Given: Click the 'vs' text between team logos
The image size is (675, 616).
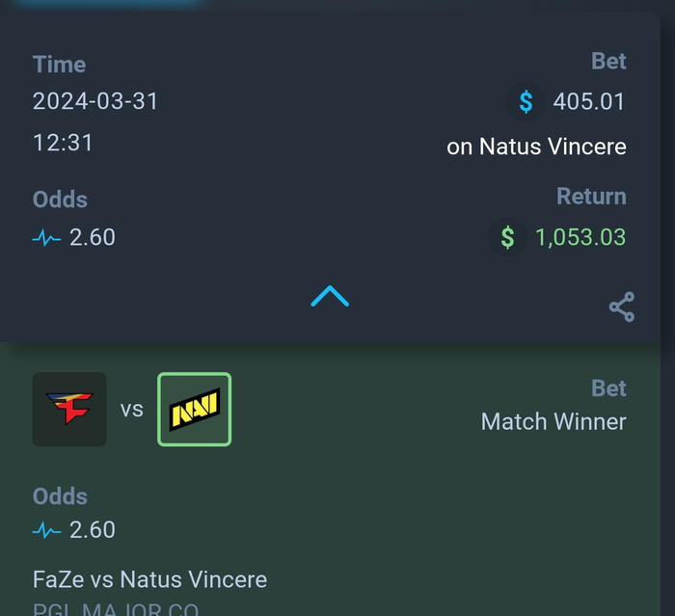Looking at the screenshot, I should pyautogui.click(x=132, y=410).
